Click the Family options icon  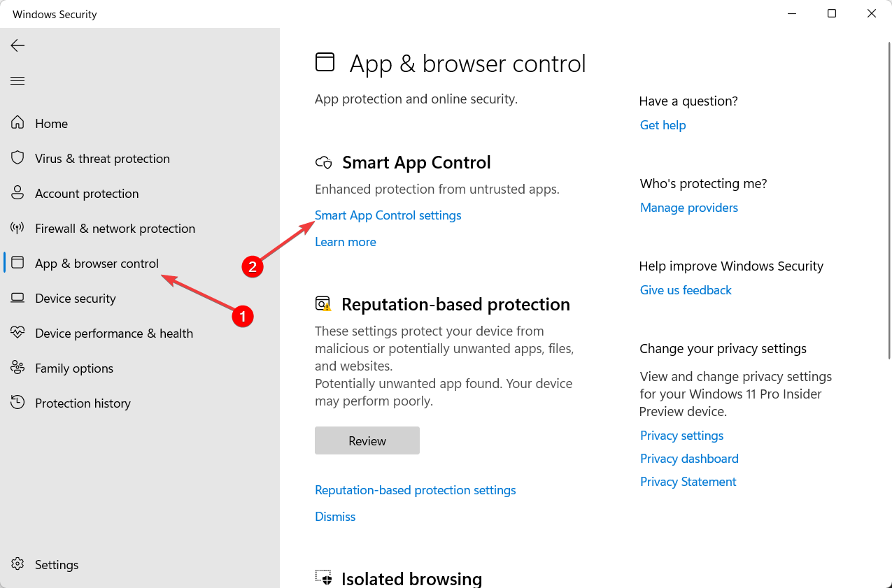(x=17, y=368)
